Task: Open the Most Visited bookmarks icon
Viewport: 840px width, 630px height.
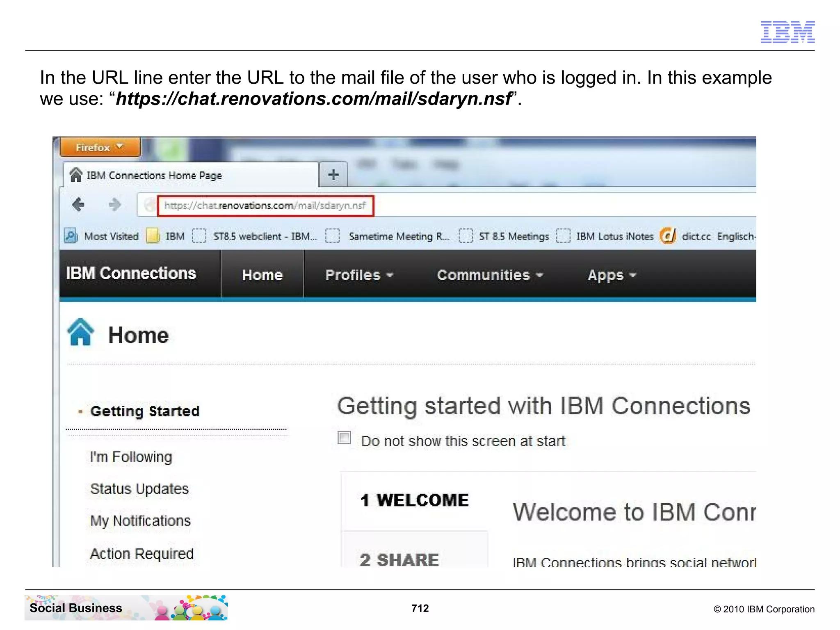Action: click(x=71, y=236)
